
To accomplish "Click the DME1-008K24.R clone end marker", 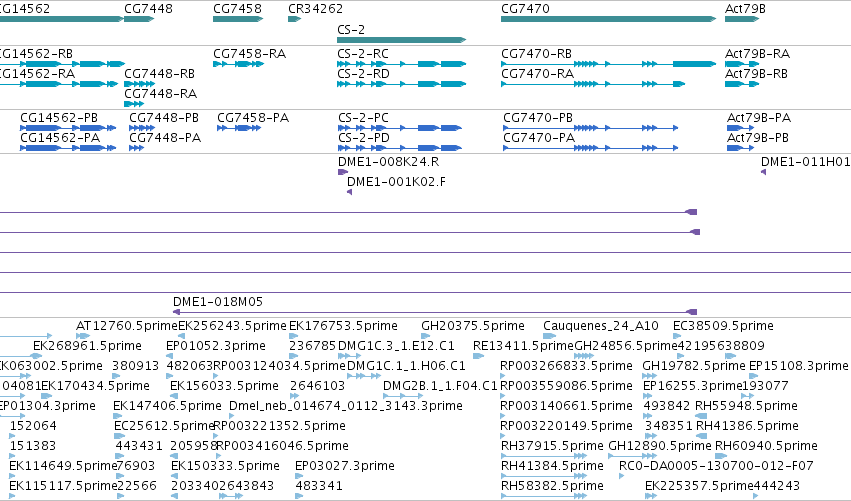I will click(x=342, y=172).
